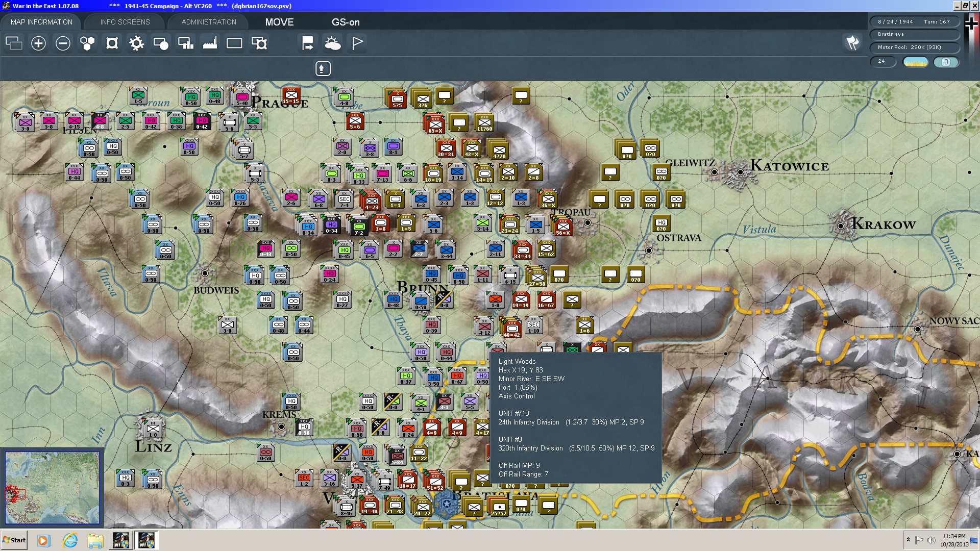Click the blue-yellow field weather indicator

(x=916, y=62)
